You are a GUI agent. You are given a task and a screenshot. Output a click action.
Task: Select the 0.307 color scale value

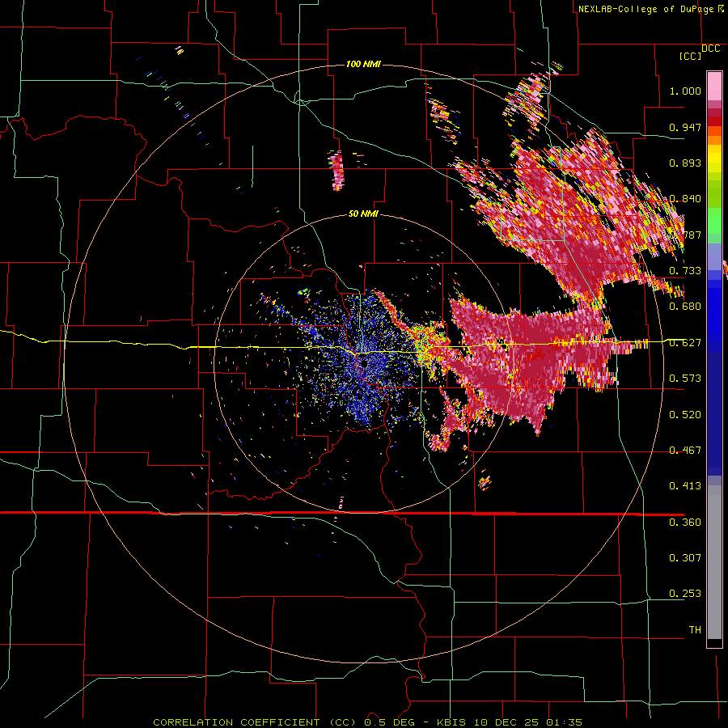(x=685, y=558)
